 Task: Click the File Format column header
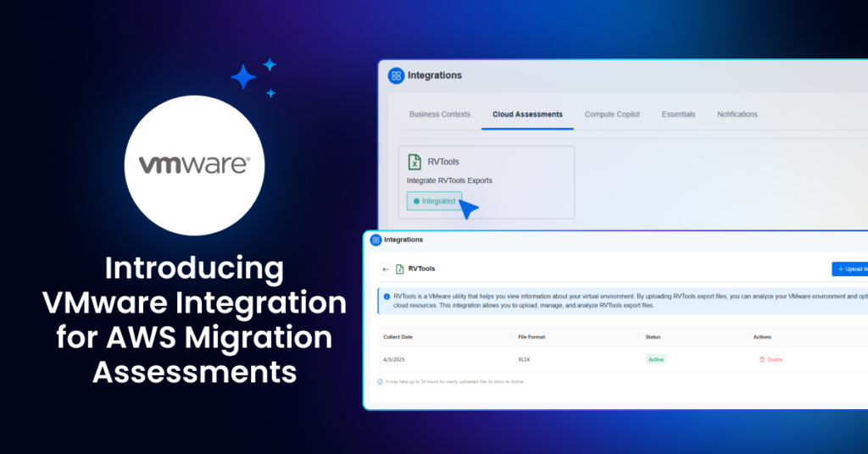(x=531, y=337)
